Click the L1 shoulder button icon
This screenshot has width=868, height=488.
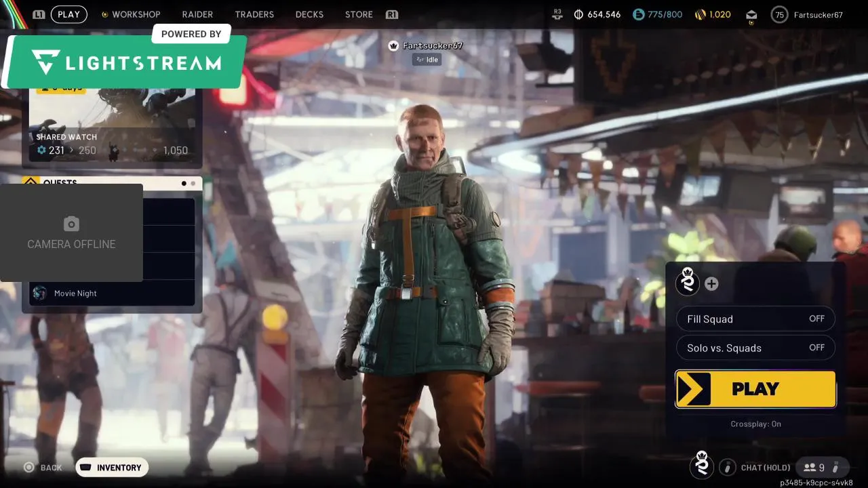point(39,14)
